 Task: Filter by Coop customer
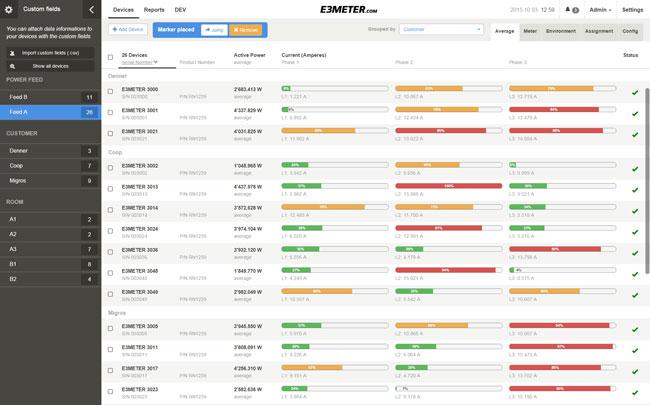click(x=50, y=166)
